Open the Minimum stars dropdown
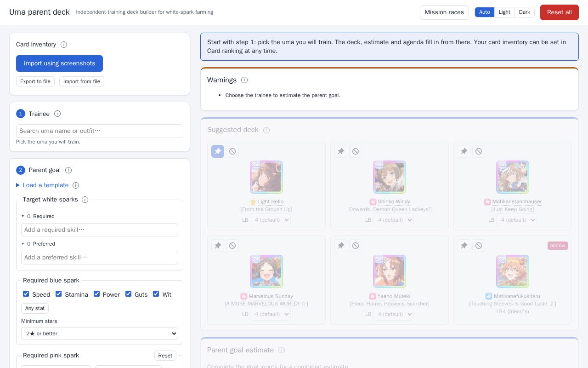588x368 pixels. click(100, 333)
